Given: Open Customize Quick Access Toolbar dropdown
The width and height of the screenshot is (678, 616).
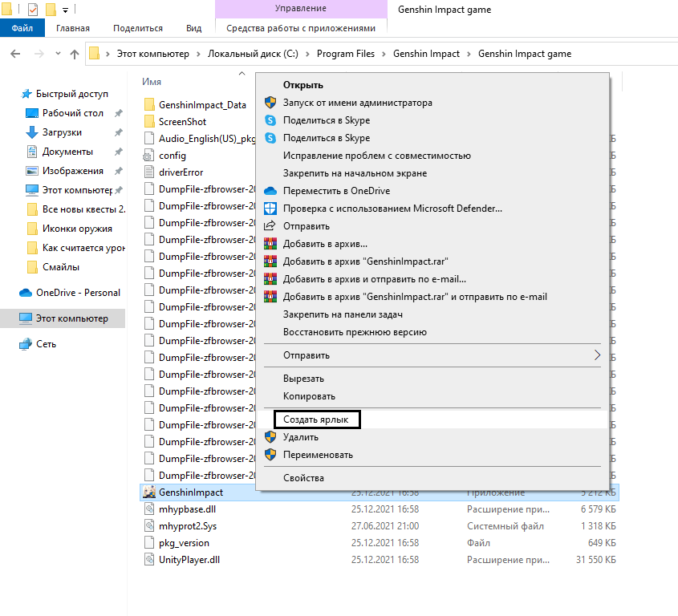Looking at the screenshot, I should tap(65, 10).
